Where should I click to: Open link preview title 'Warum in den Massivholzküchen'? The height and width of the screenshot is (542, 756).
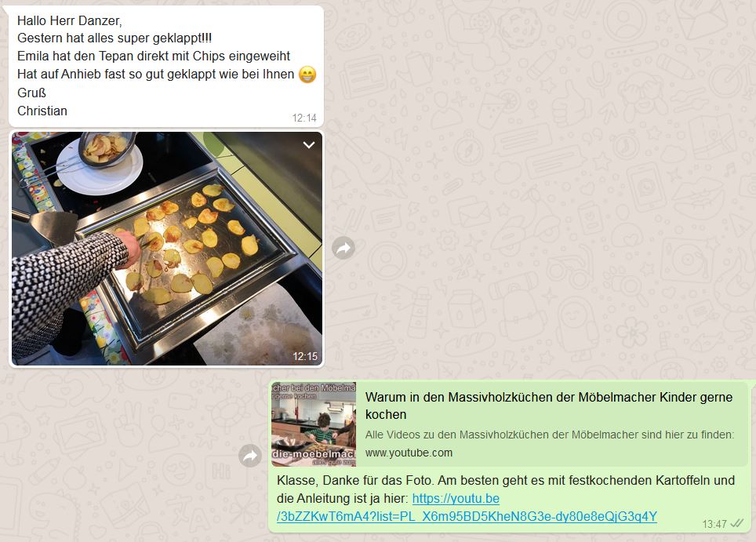[x=549, y=406]
